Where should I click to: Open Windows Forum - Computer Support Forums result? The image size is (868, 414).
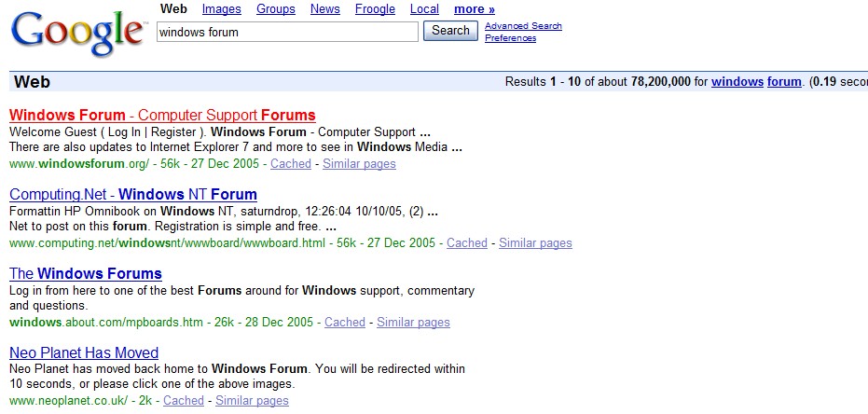pos(162,115)
